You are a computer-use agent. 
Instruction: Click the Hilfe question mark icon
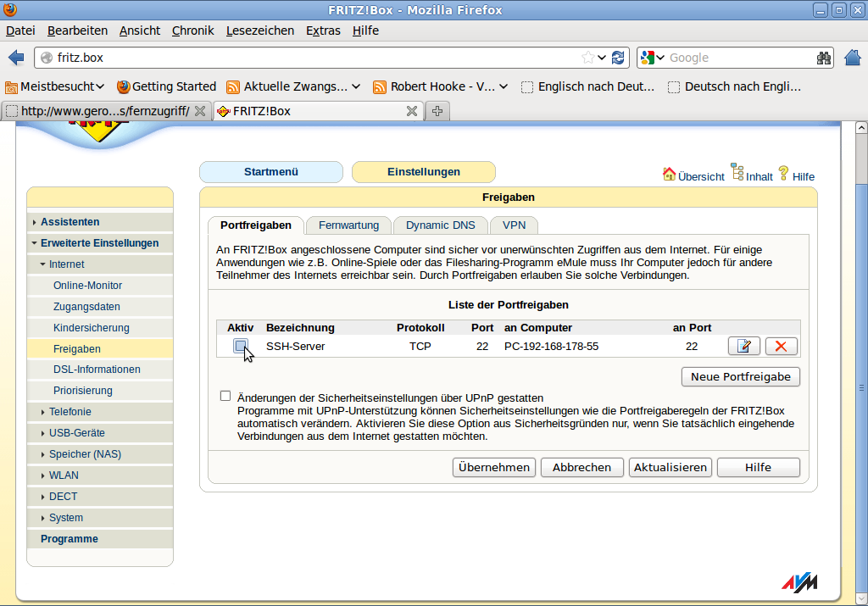click(783, 173)
